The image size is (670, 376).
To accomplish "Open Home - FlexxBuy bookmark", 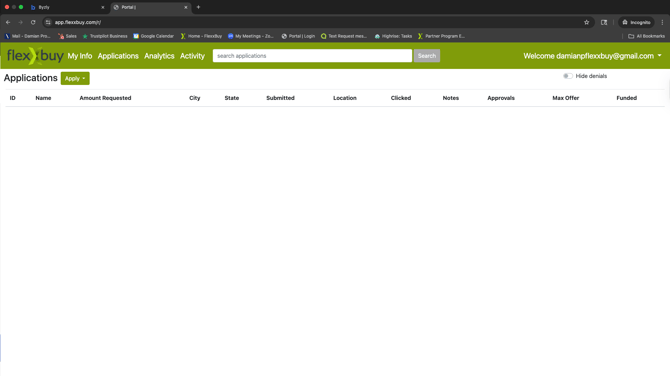I will pyautogui.click(x=201, y=36).
